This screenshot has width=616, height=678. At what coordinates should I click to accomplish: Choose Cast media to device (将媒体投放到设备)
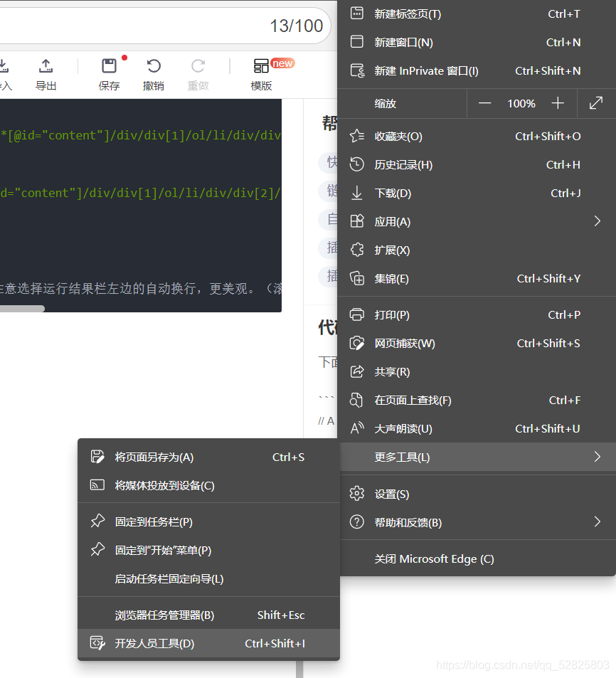(209, 486)
